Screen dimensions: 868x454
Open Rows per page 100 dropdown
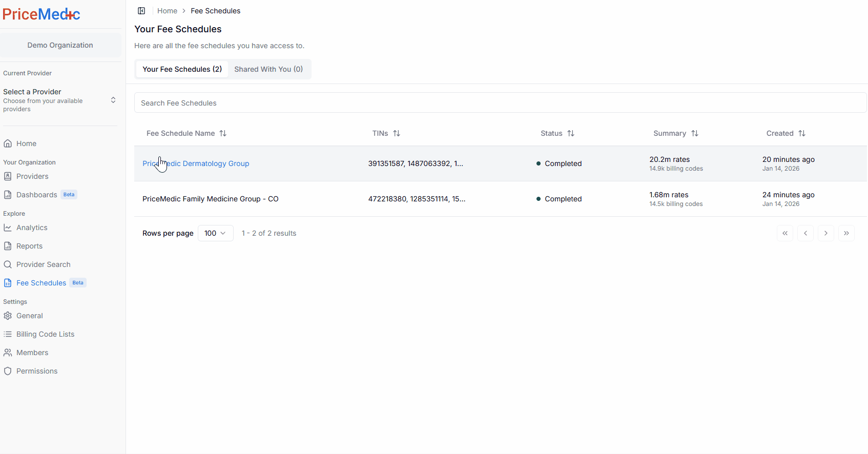pyautogui.click(x=215, y=233)
